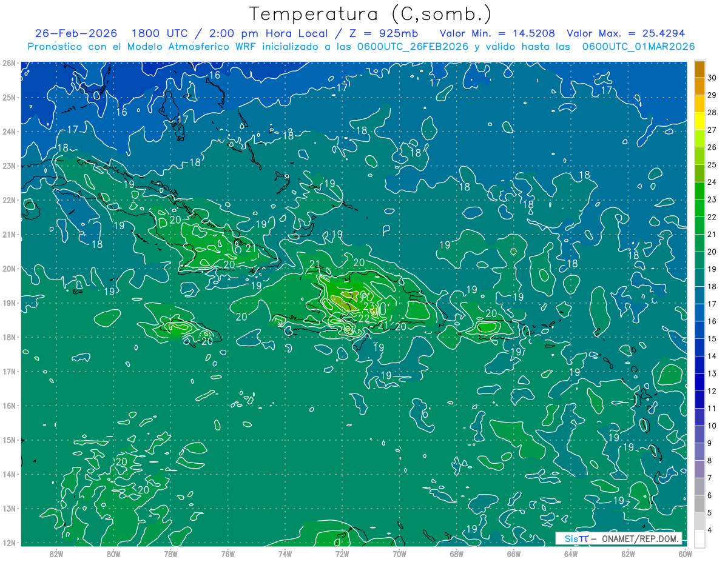
Task: Click the '22' contour label over Hispaniola
Action: coord(364,318)
